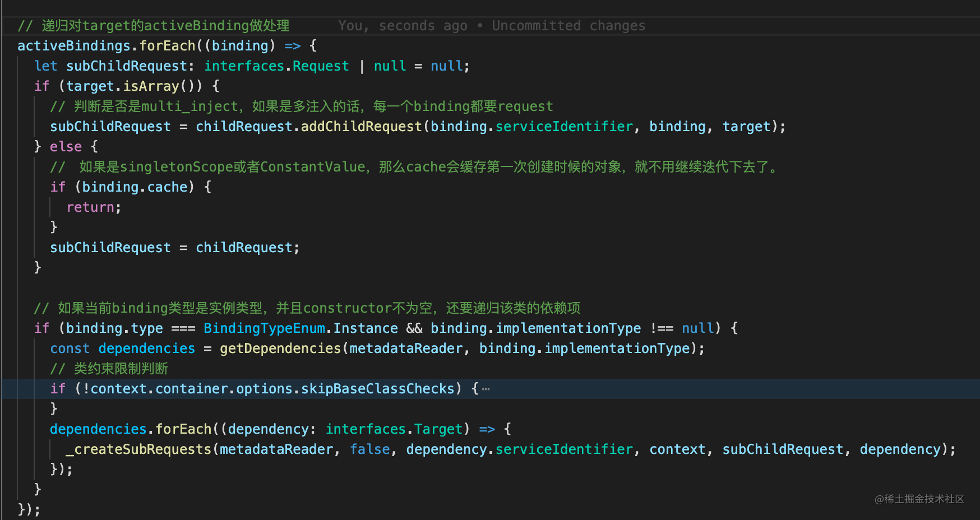980x520 pixels.
Task: Click the 'Uncommitted changes' blame annotation
Action: click(x=568, y=25)
